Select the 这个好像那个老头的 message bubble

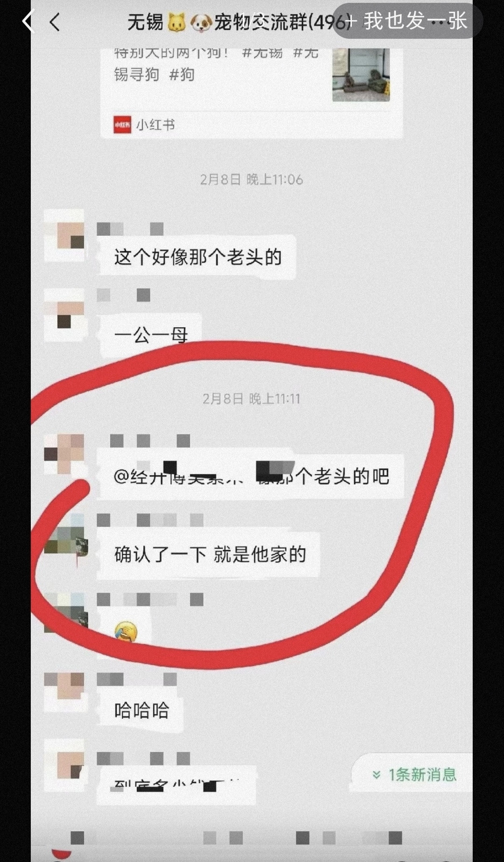pyautogui.click(x=197, y=257)
